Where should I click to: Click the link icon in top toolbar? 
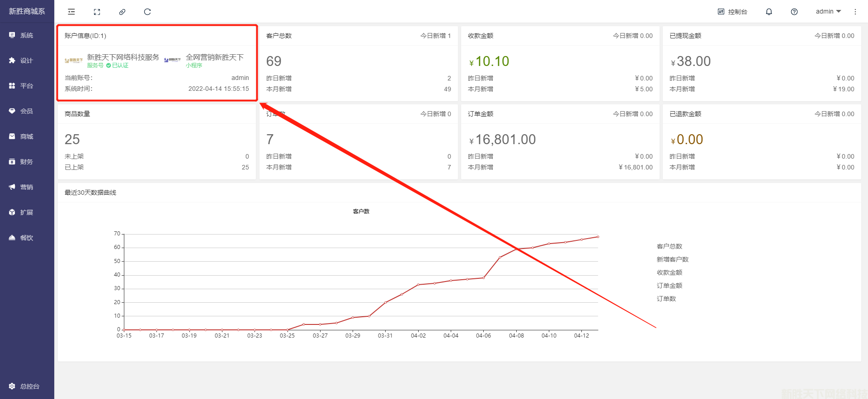point(122,12)
